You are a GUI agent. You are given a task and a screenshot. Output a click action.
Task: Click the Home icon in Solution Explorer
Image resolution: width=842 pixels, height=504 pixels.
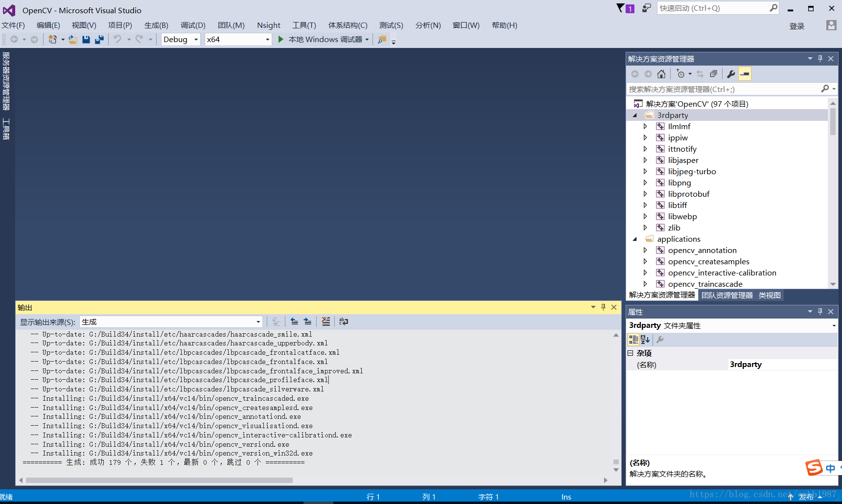[661, 74]
